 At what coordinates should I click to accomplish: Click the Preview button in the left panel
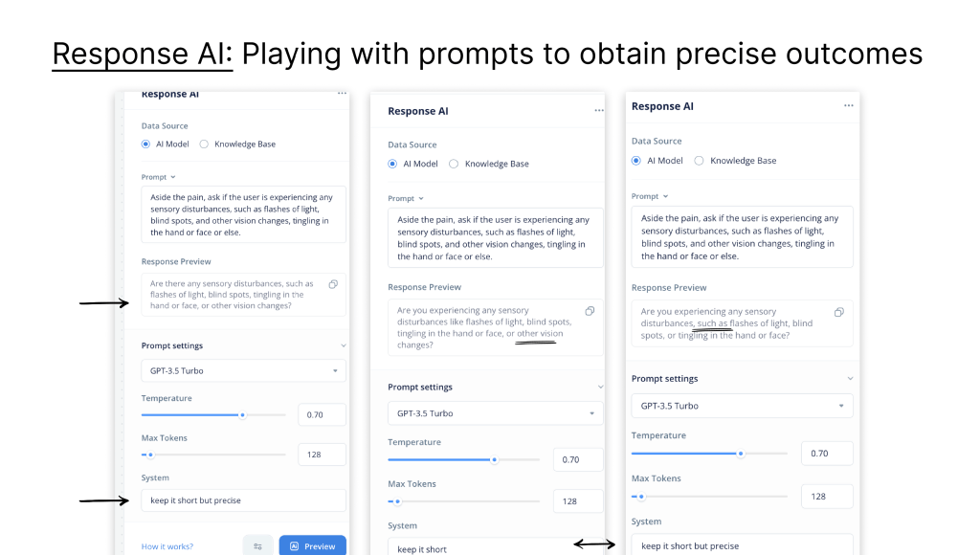(x=313, y=546)
